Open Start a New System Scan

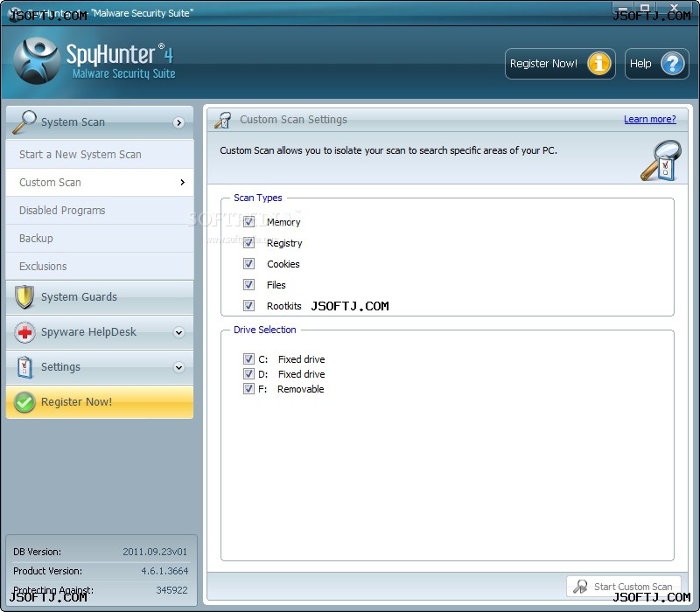click(100, 155)
